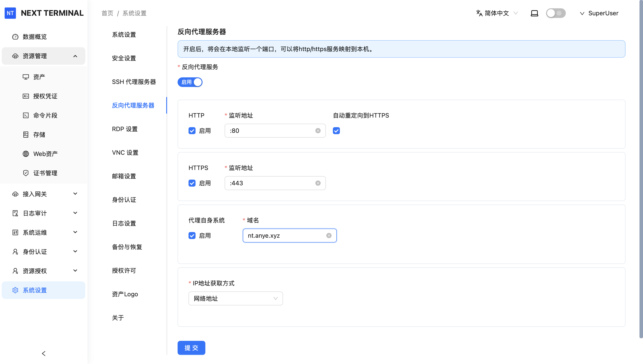Clear the :443 listen address field

click(x=318, y=183)
